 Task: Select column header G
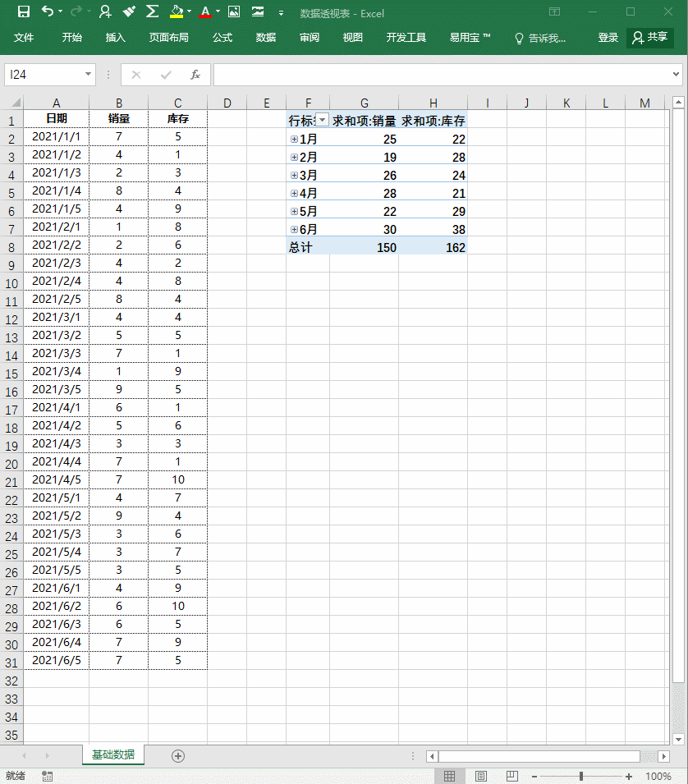click(x=364, y=103)
